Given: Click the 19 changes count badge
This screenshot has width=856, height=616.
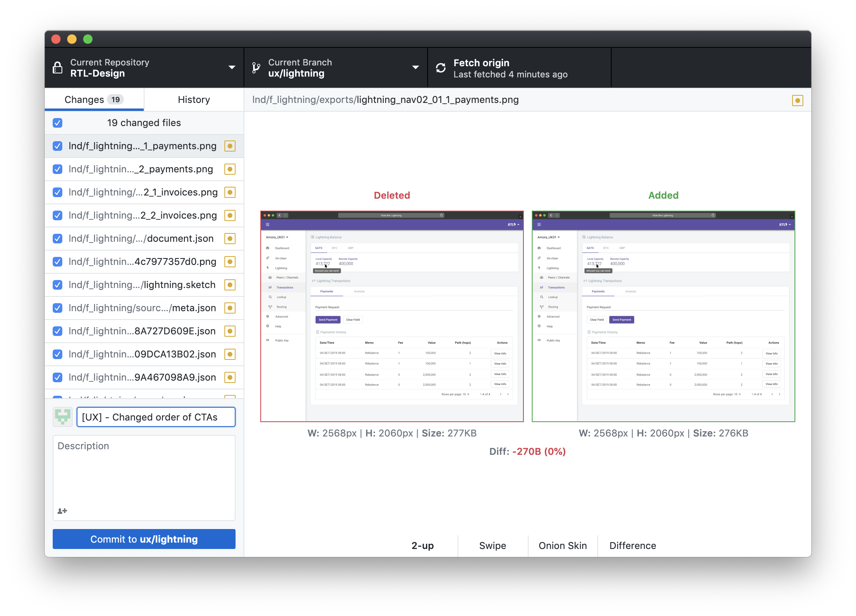Looking at the screenshot, I should click(x=115, y=100).
